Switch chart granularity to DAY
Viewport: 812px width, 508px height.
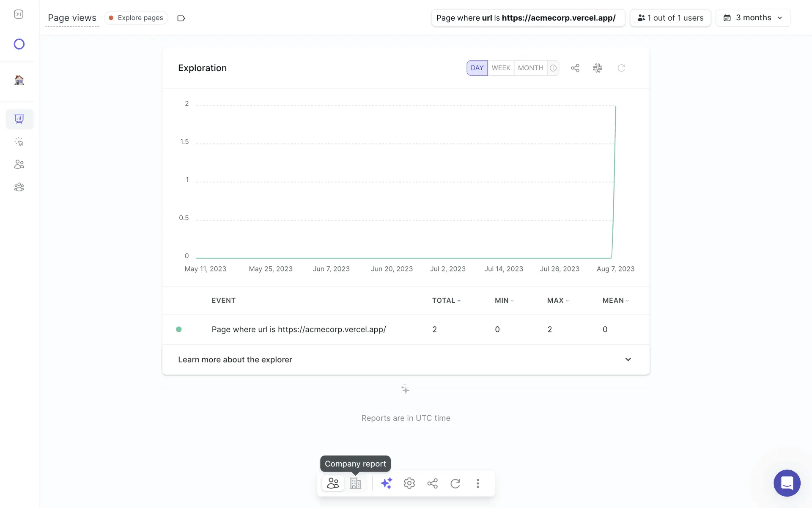pos(477,68)
